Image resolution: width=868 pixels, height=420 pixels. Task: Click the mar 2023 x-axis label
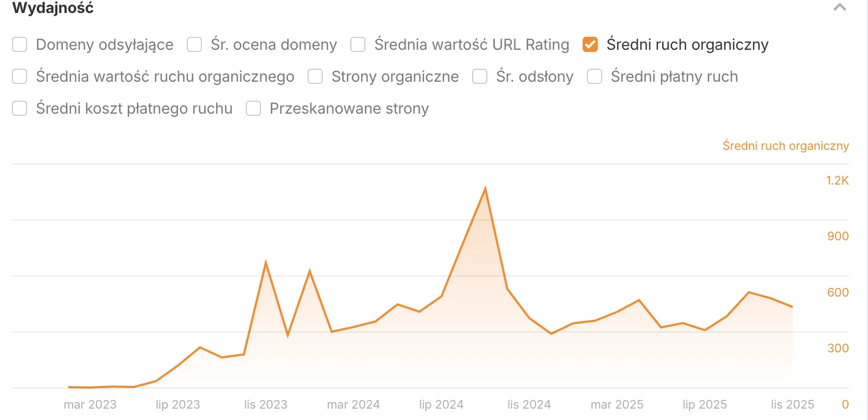pos(90,404)
